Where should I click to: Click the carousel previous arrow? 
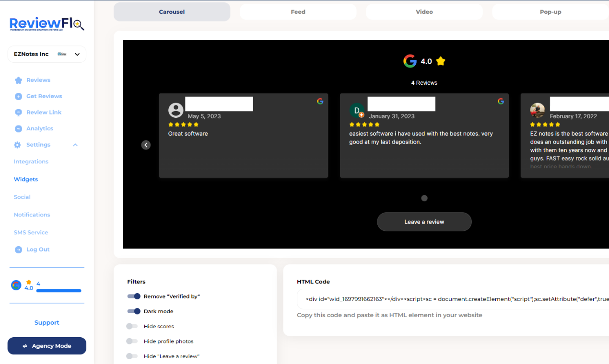[x=146, y=145]
